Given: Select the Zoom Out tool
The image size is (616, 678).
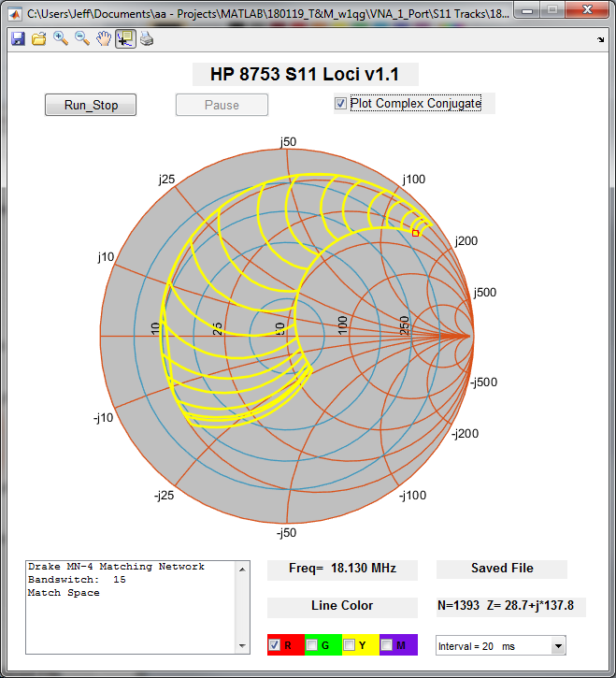Looking at the screenshot, I should [82, 39].
